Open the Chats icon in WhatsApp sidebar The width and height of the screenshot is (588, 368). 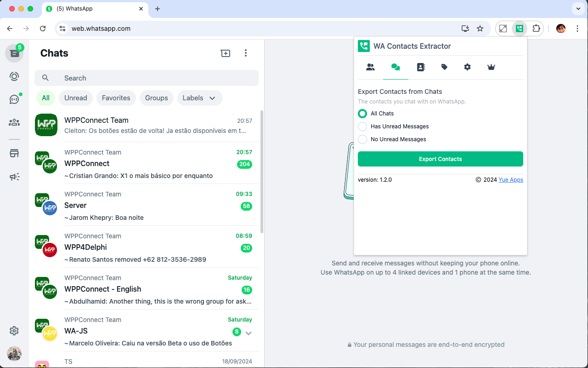click(14, 53)
